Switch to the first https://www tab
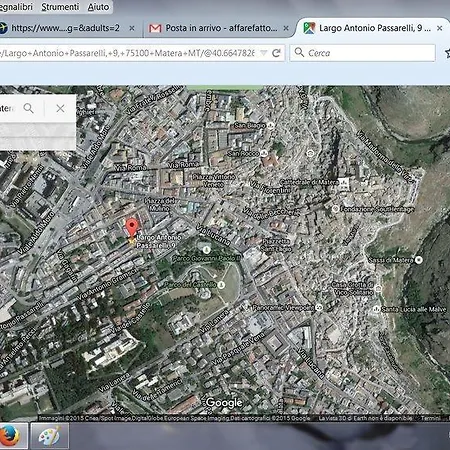The height and width of the screenshot is (450, 450). coord(67,28)
